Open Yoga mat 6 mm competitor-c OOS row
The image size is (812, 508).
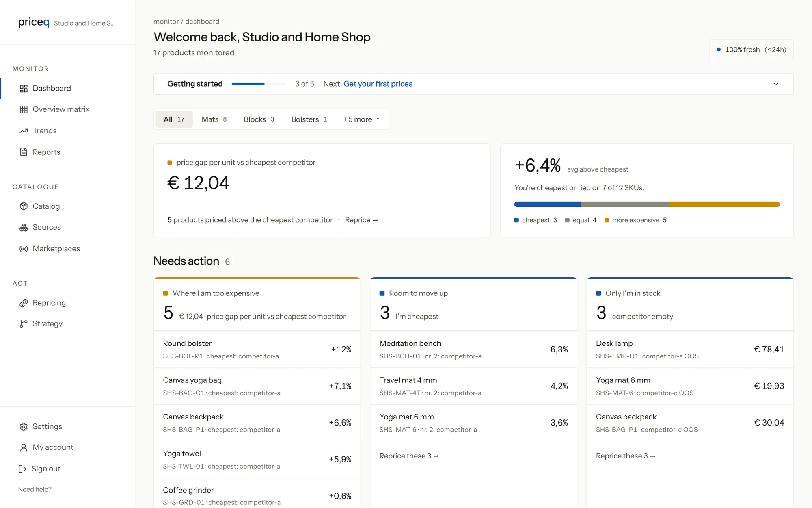[x=690, y=386]
